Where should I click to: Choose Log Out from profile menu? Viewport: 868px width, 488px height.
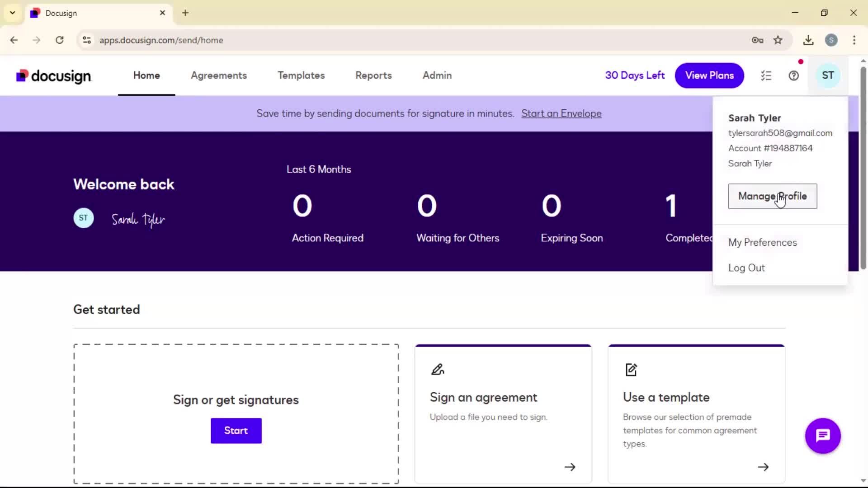[x=746, y=268]
